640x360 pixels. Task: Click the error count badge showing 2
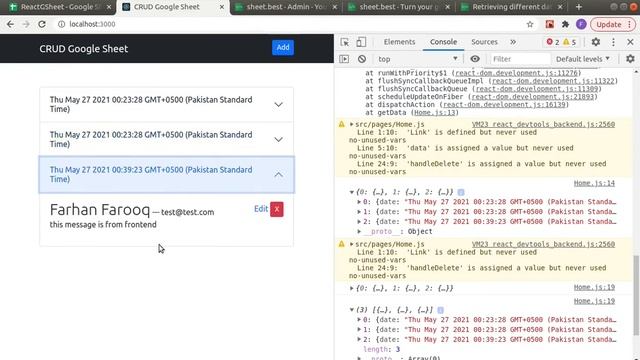(553, 42)
